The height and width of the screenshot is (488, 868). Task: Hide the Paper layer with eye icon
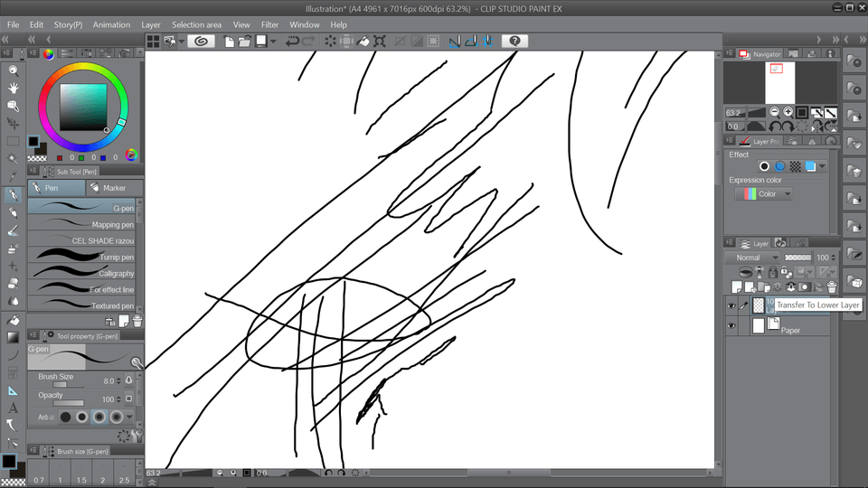[x=731, y=325]
